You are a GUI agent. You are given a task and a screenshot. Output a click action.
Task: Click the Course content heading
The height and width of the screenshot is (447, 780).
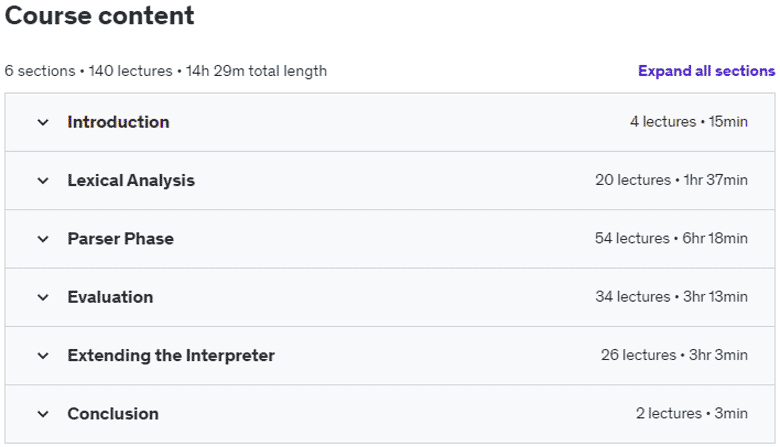click(x=99, y=15)
